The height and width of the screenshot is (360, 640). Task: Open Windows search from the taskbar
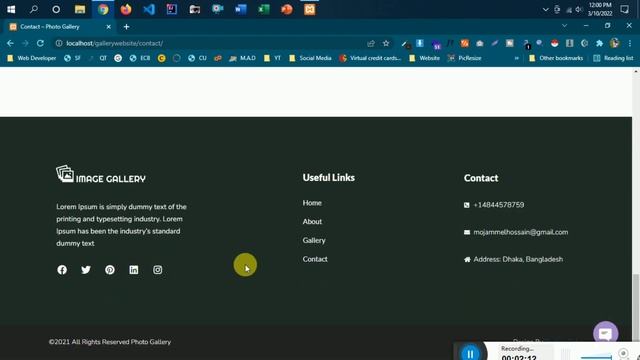pos(33,9)
